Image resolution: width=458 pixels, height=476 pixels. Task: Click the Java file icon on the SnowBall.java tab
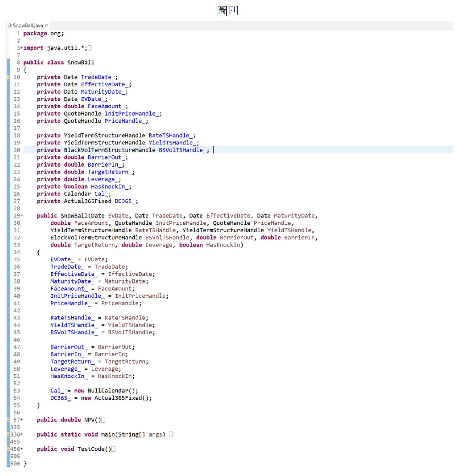click(x=10, y=26)
